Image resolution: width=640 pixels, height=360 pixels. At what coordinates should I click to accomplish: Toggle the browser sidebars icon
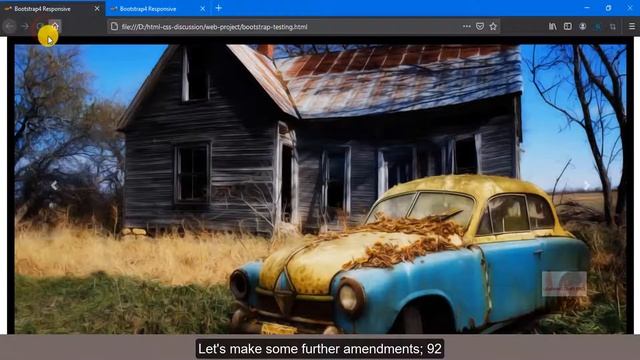567,27
